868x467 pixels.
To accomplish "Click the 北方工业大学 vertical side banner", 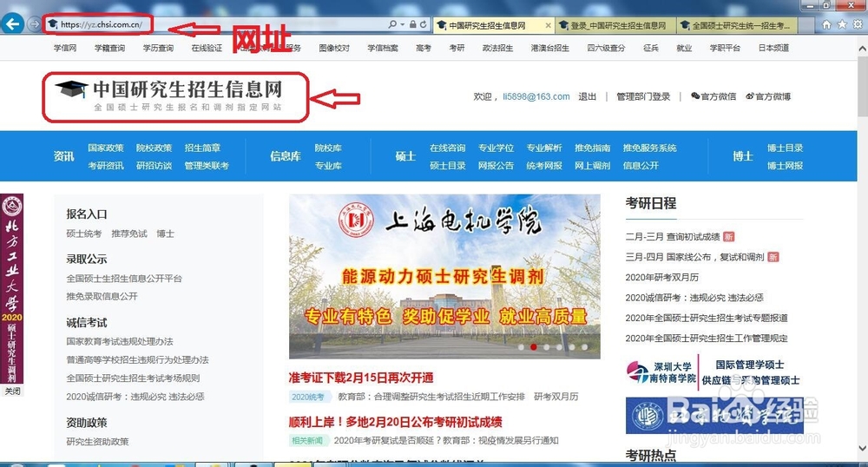I will 12,288.
